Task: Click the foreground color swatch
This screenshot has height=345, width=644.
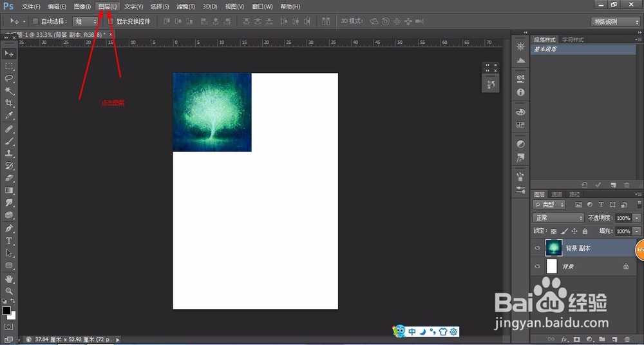Action: click(x=6, y=310)
